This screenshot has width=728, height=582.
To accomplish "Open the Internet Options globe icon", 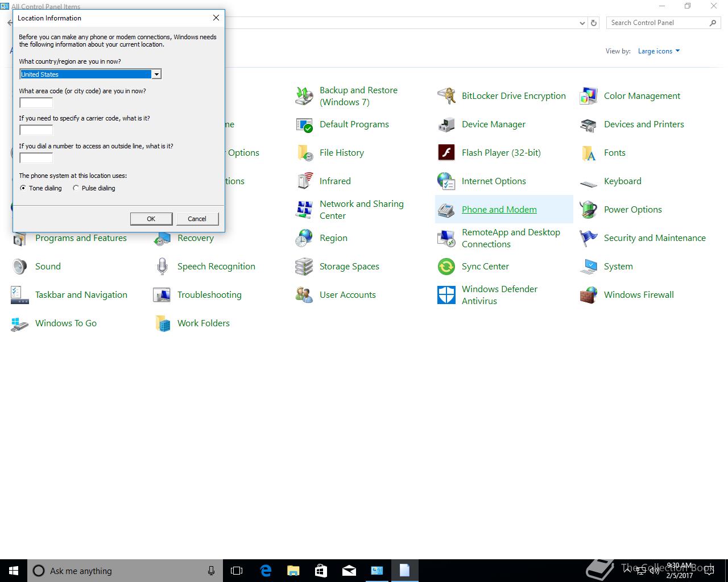I will coord(446,181).
